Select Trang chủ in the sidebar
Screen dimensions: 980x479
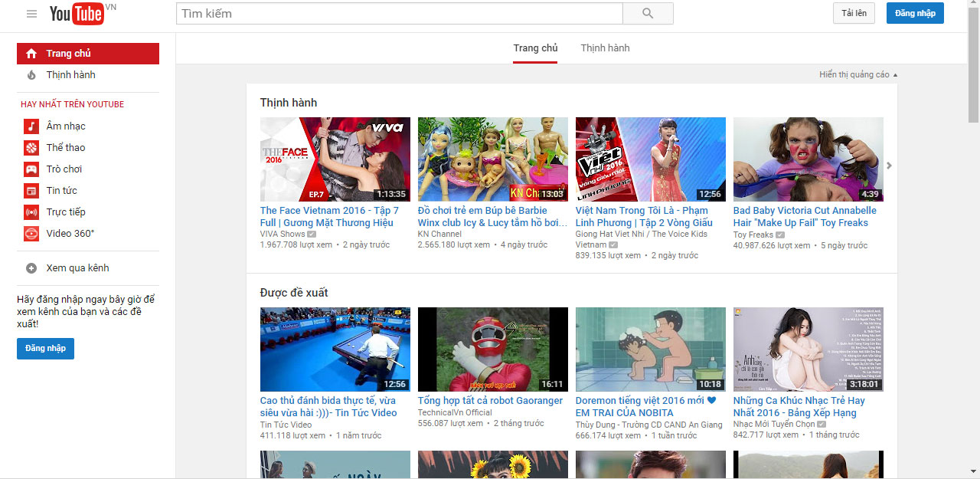pos(88,54)
